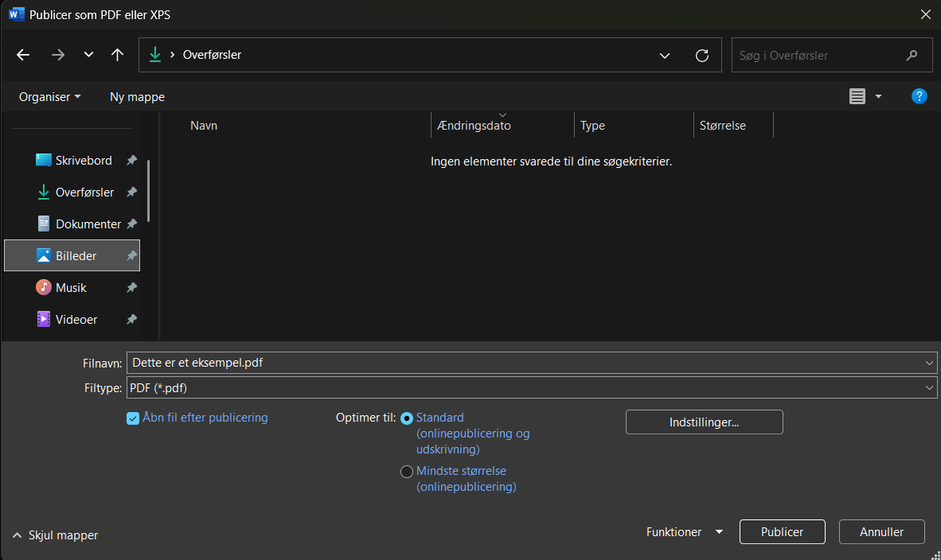This screenshot has height=560, width=941.
Task: Open Videoer in the sidebar
Action: coord(72,319)
